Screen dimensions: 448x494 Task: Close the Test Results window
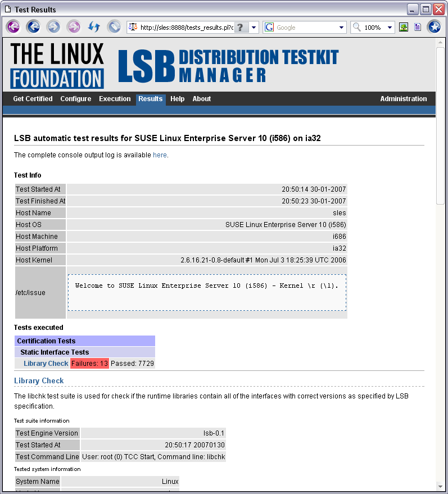pos(438,10)
